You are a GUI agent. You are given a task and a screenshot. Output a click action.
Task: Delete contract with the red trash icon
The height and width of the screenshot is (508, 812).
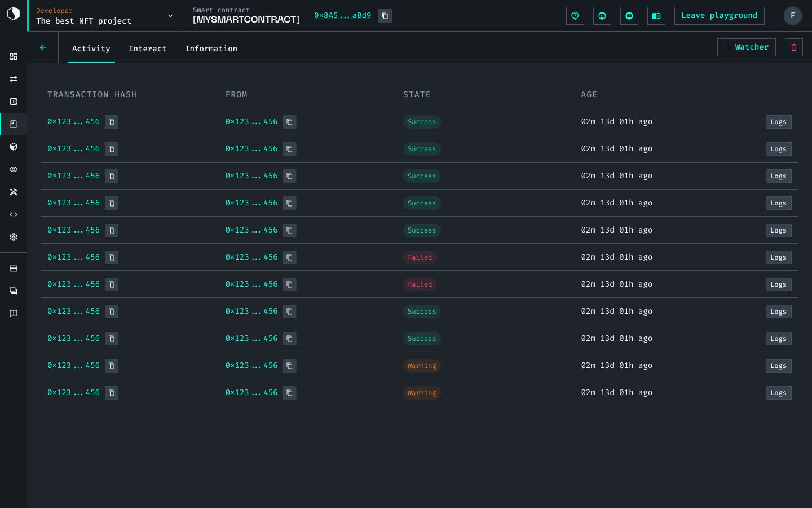coord(794,47)
